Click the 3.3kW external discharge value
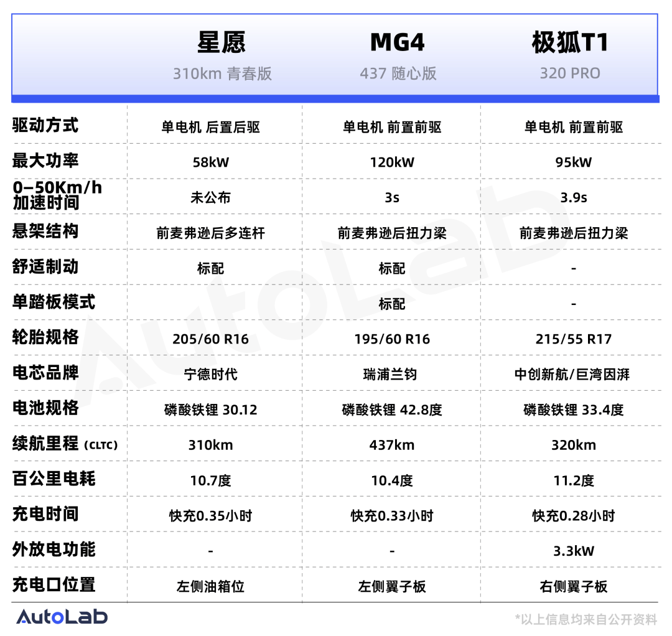This screenshot has width=672, height=636. coord(573,551)
